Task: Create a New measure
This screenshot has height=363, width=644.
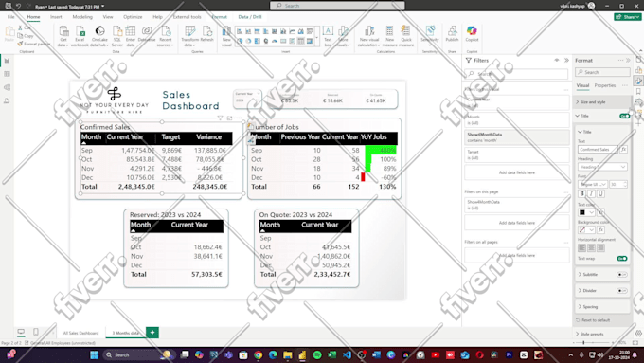Action: point(390,36)
